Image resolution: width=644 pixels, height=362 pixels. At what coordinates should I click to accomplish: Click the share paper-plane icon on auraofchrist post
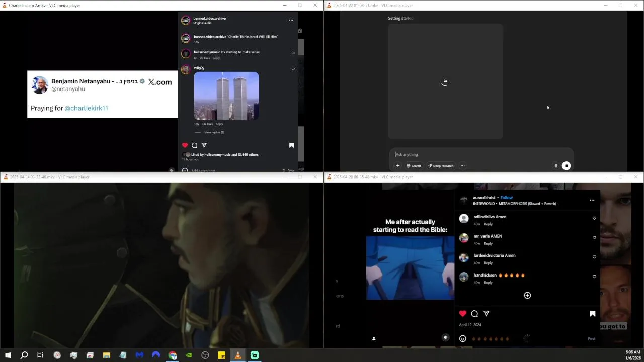pyautogui.click(x=486, y=314)
